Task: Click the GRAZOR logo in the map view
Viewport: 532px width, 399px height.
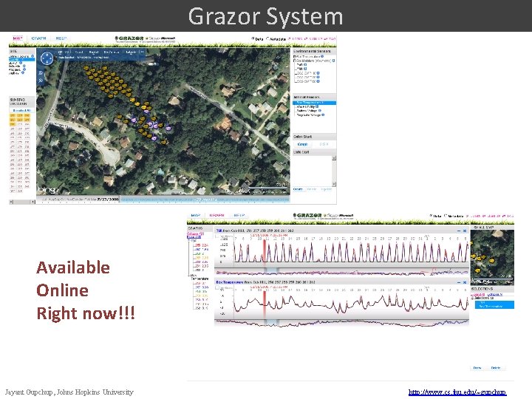Action: click(x=129, y=38)
